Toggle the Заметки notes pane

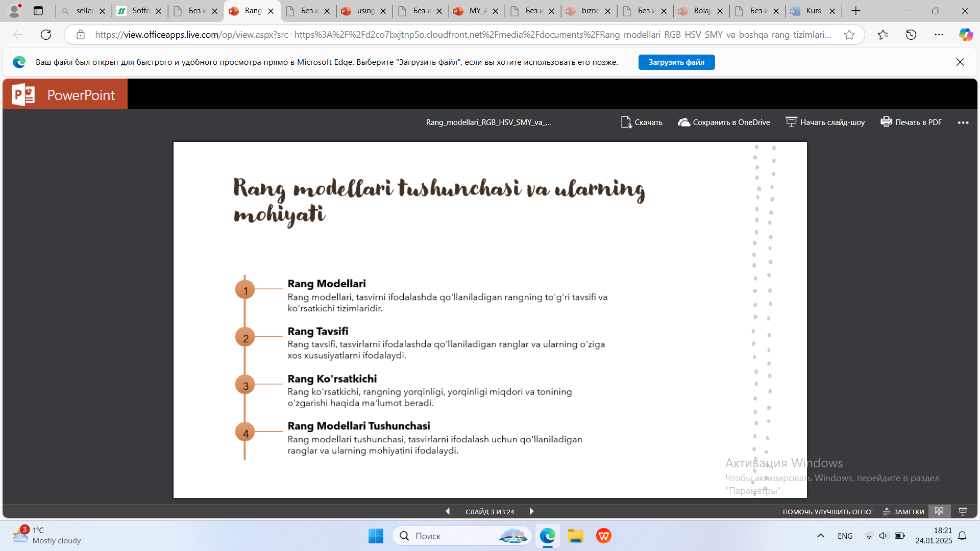tap(903, 512)
